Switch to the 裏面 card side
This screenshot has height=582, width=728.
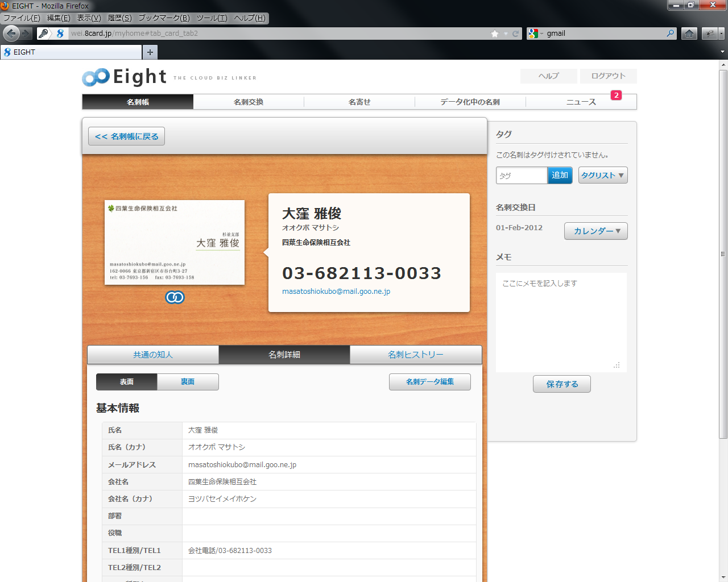pos(188,382)
